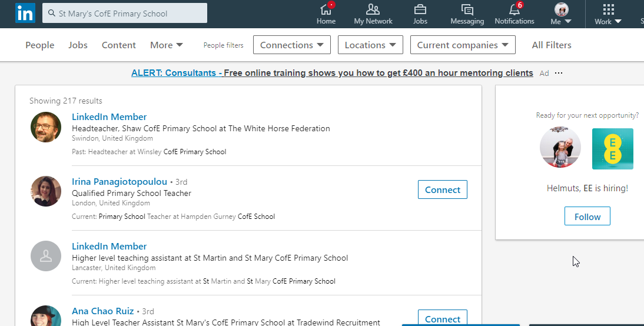Screen dimensions: 644x326
Task: Open the Home feed icon
Action: coord(326,9)
